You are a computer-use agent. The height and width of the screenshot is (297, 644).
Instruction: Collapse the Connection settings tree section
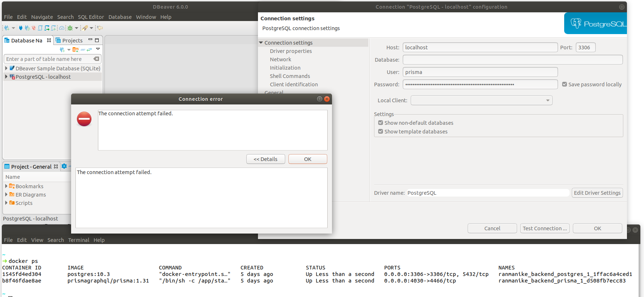click(x=261, y=42)
